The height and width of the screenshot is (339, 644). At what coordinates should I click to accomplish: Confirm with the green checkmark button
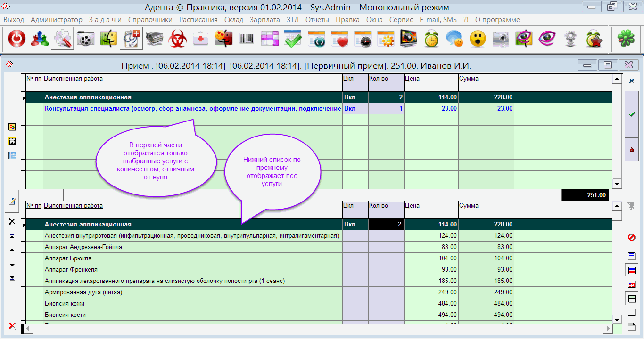pyautogui.click(x=632, y=114)
